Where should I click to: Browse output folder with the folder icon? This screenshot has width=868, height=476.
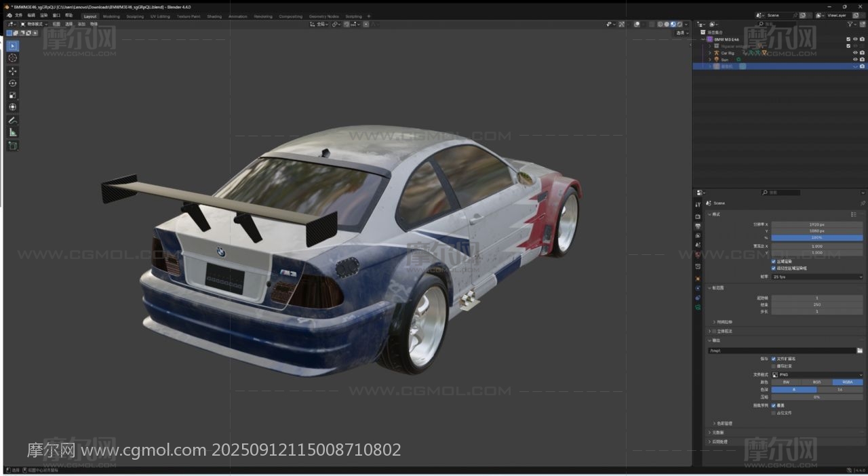pyautogui.click(x=859, y=351)
